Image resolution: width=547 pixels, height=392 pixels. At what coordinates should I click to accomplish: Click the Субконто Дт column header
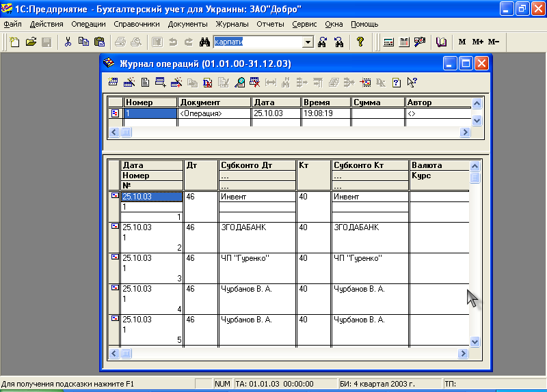tap(258, 165)
